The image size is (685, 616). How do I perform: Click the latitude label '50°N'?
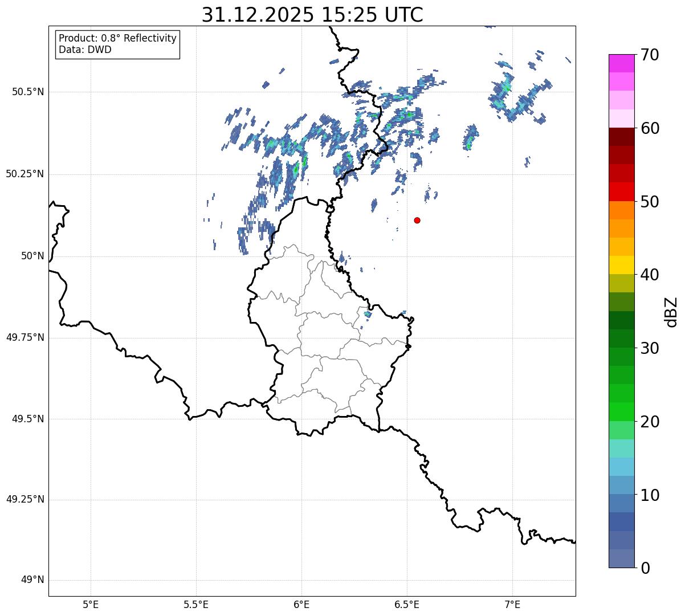pos(32,256)
